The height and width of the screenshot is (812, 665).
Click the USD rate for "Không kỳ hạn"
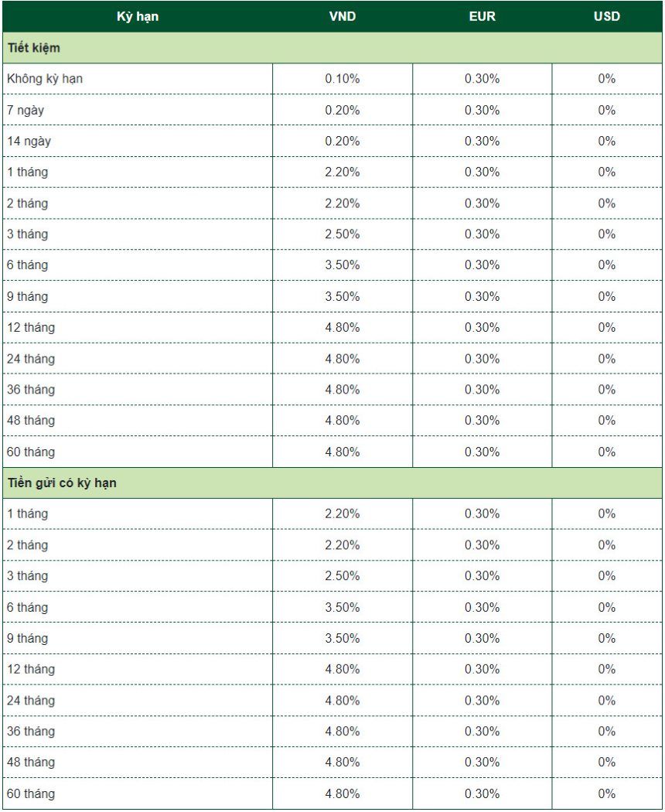point(606,79)
